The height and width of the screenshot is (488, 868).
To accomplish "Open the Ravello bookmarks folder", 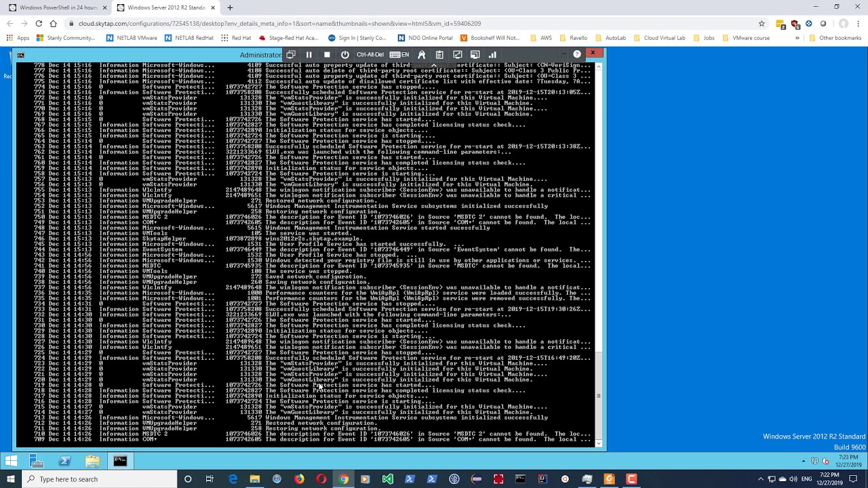I will tap(572, 38).
